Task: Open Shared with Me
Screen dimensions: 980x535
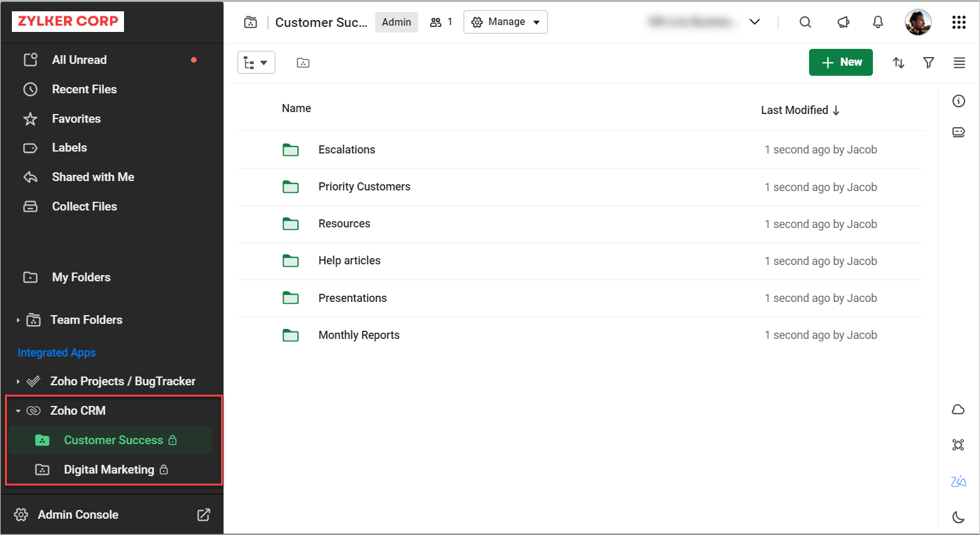Action: (93, 177)
